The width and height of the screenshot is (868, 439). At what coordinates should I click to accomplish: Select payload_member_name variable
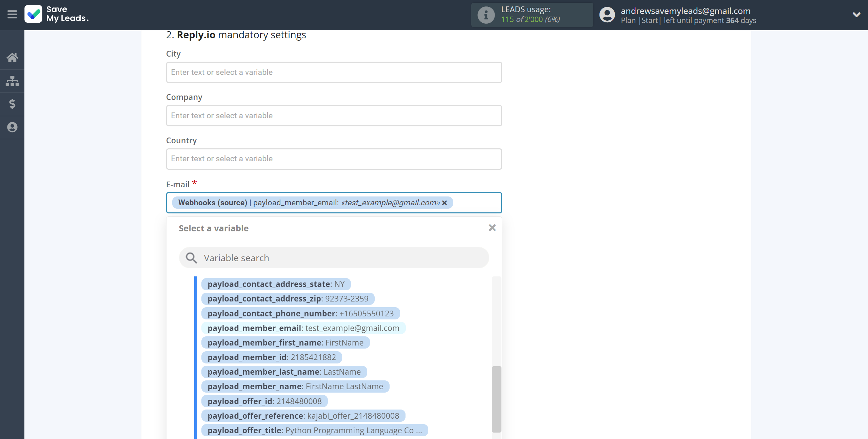295,386
